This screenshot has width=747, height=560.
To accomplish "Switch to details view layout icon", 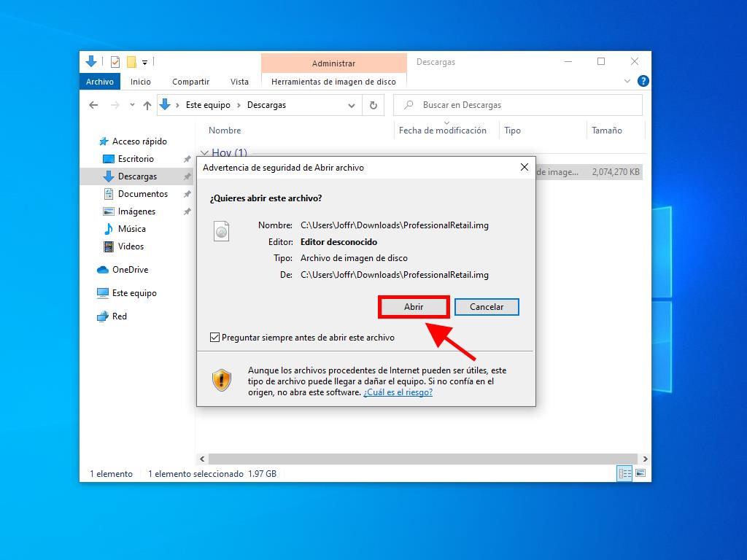I will 624,474.
